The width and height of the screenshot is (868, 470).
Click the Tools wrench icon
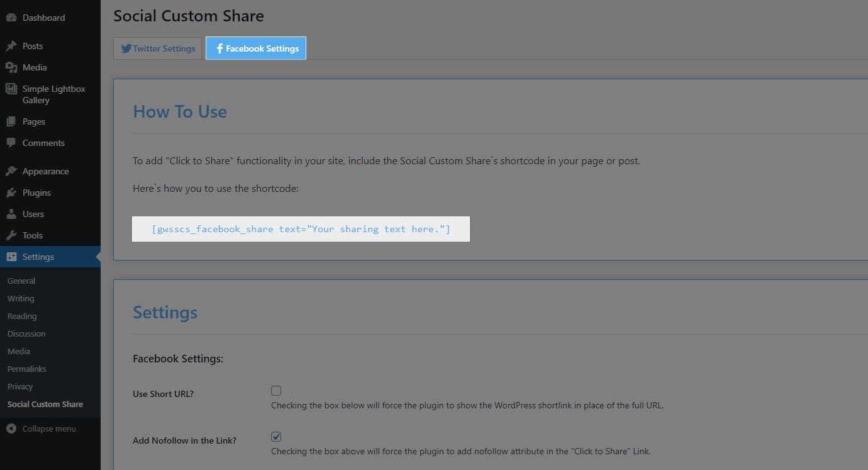point(11,235)
